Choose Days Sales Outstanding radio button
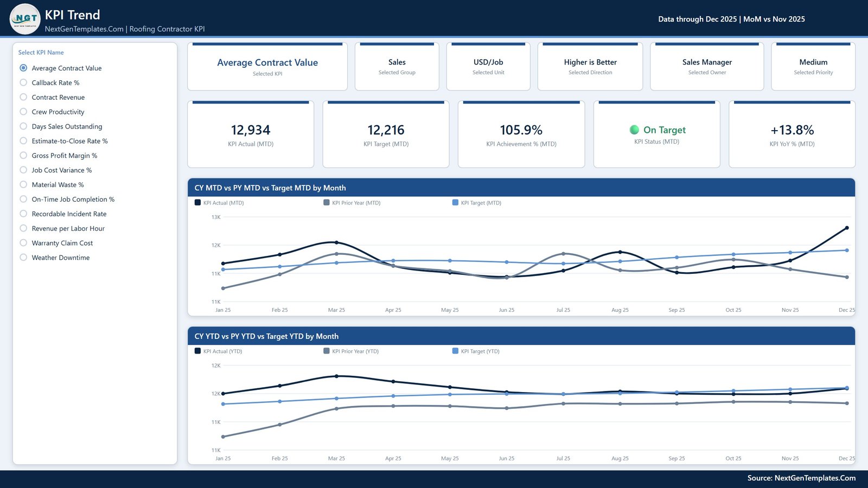The width and height of the screenshot is (868, 488). point(23,126)
